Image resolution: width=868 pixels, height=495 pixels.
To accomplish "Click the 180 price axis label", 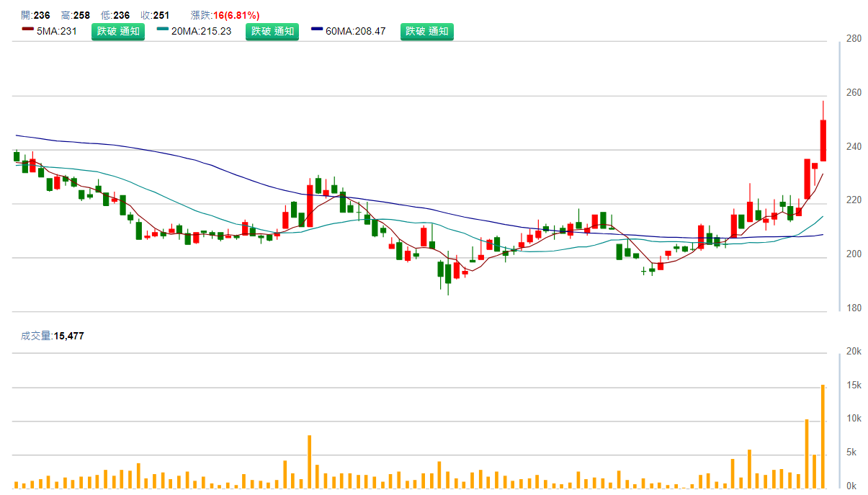I will 854,308.
